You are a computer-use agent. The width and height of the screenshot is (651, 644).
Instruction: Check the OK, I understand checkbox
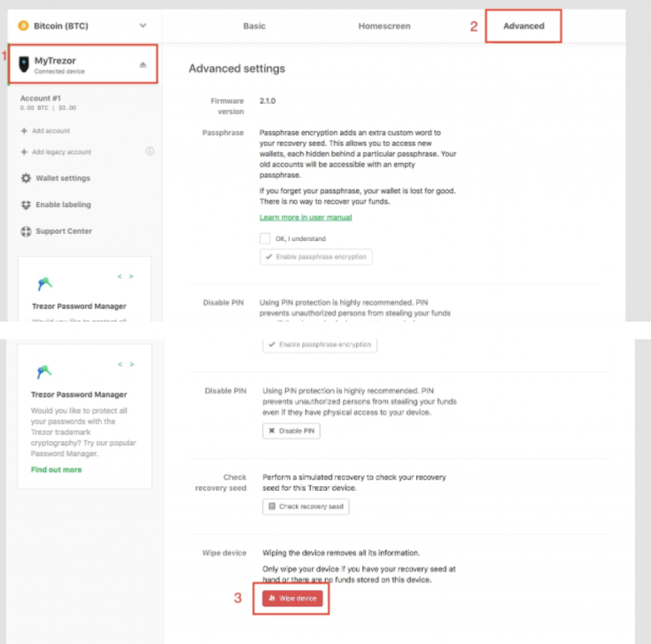[265, 238]
